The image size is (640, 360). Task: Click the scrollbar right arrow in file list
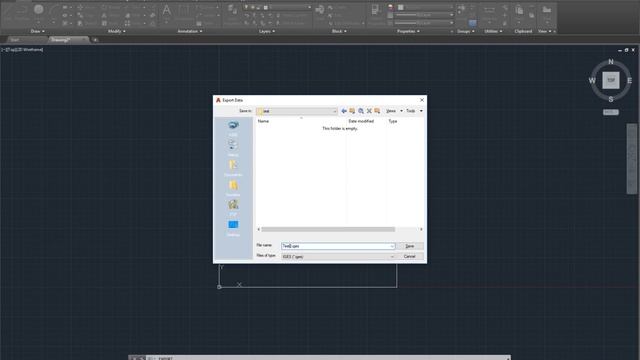pyautogui.click(x=421, y=229)
